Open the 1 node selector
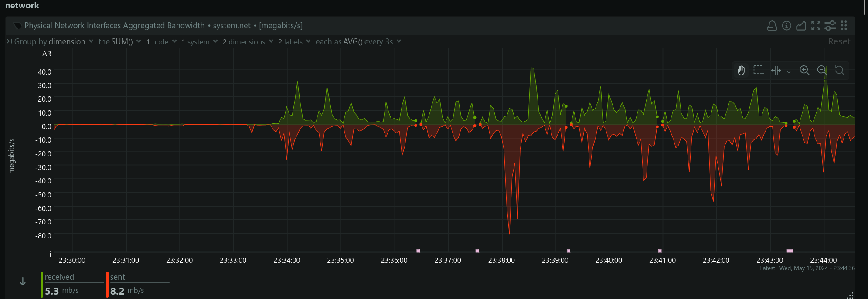The width and height of the screenshot is (868, 299). [x=161, y=42]
